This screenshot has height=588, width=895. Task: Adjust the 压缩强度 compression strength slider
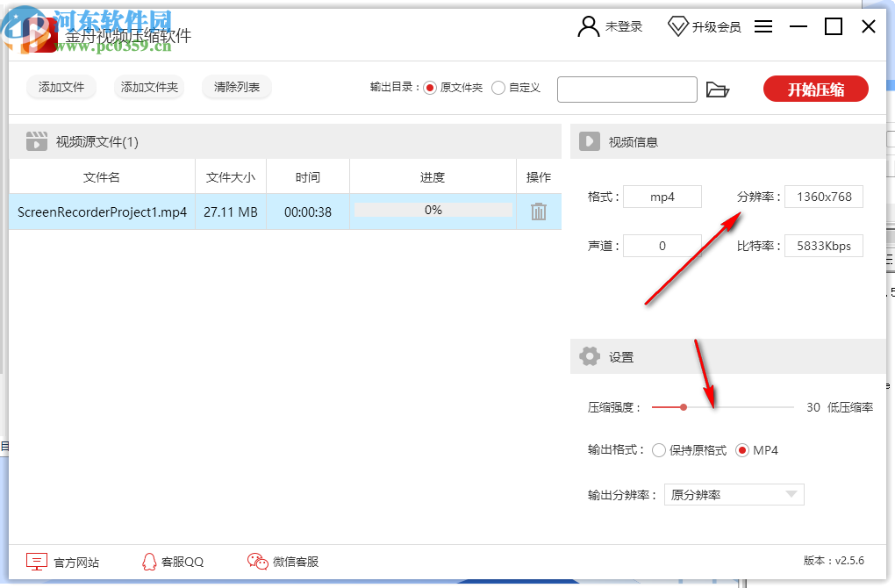coord(684,407)
